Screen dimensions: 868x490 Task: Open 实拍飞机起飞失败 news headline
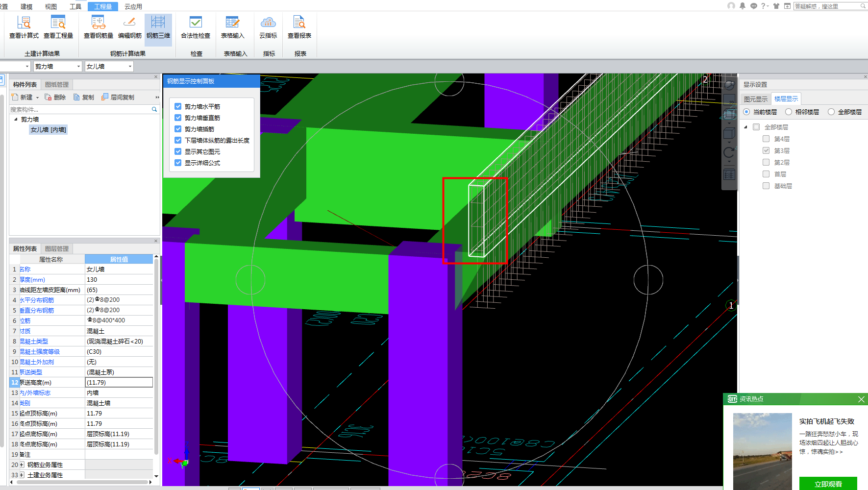point(827,421)
